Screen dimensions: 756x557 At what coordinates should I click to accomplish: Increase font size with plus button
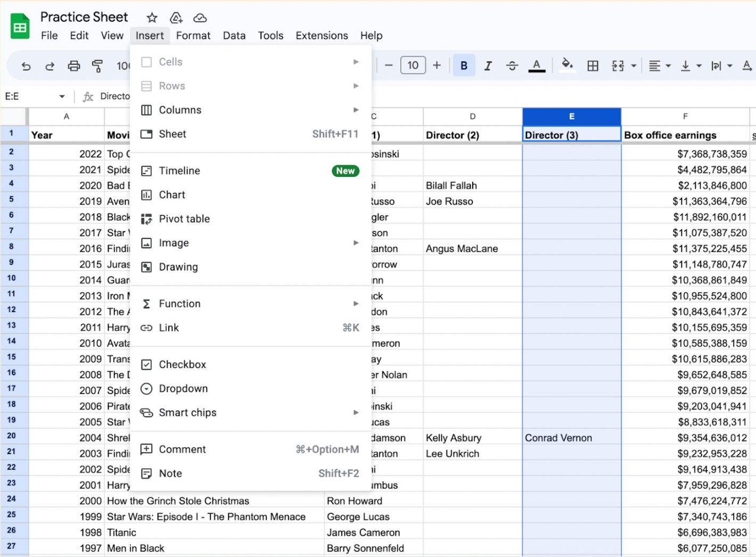coord(437,65)
